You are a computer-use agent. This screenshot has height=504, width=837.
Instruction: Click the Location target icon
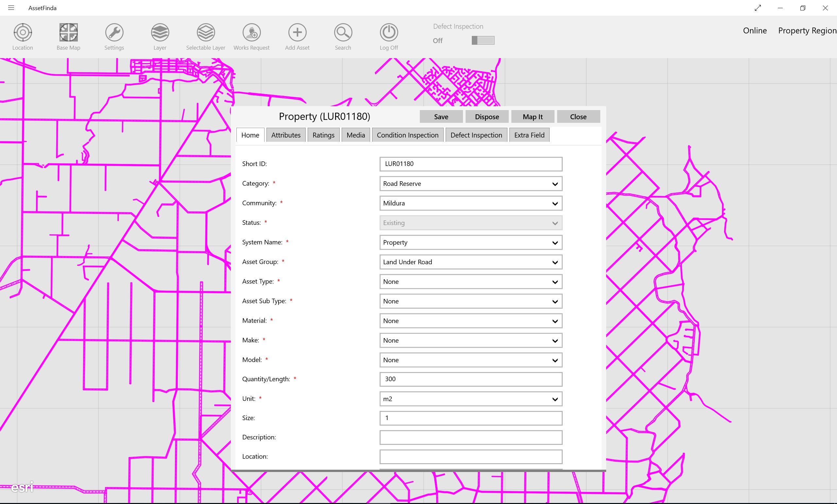point(23,33)
